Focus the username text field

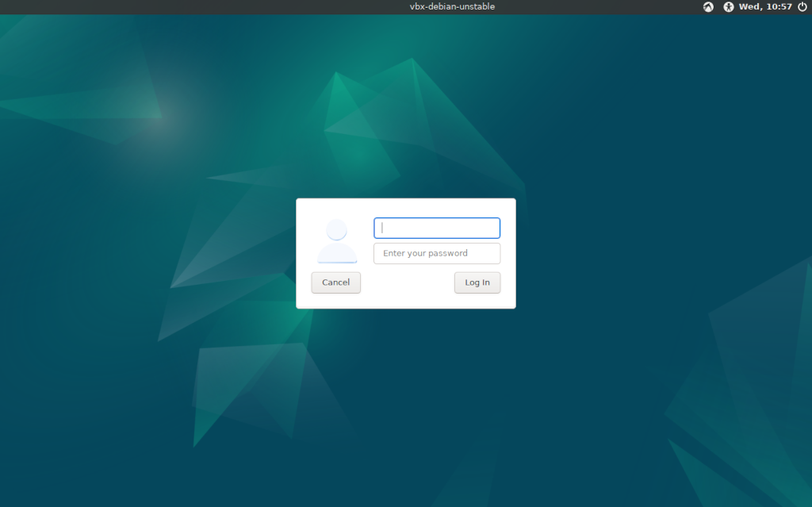click(x=437, y=228)
